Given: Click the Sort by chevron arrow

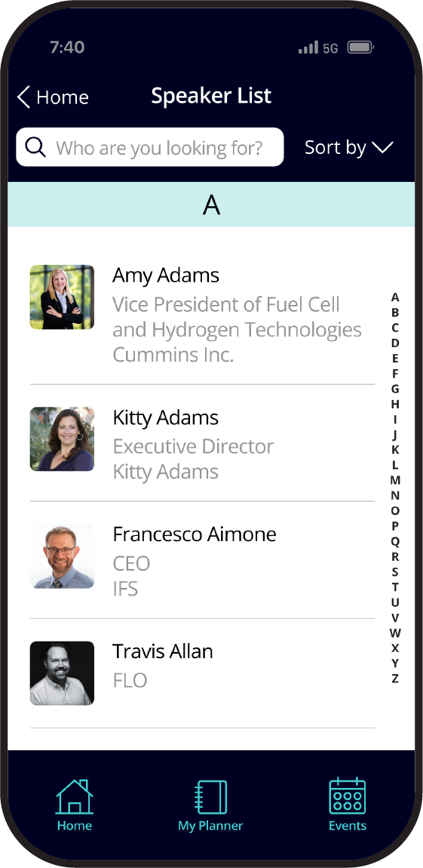Looking at the screenshot, I should point(382,147).
